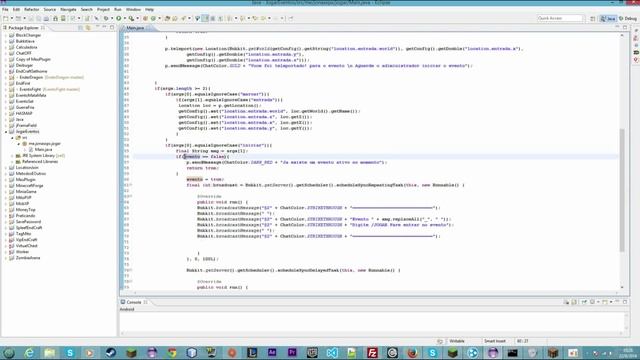Click the Run External Tools icon

click(x=131, y=18)
